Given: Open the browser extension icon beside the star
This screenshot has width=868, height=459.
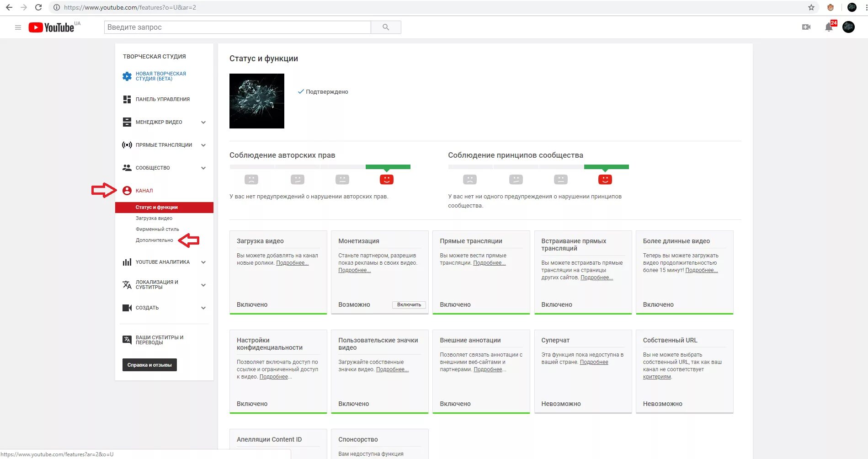Looking at the screenshot, I should pyautogui.click(x=831, y=7).
